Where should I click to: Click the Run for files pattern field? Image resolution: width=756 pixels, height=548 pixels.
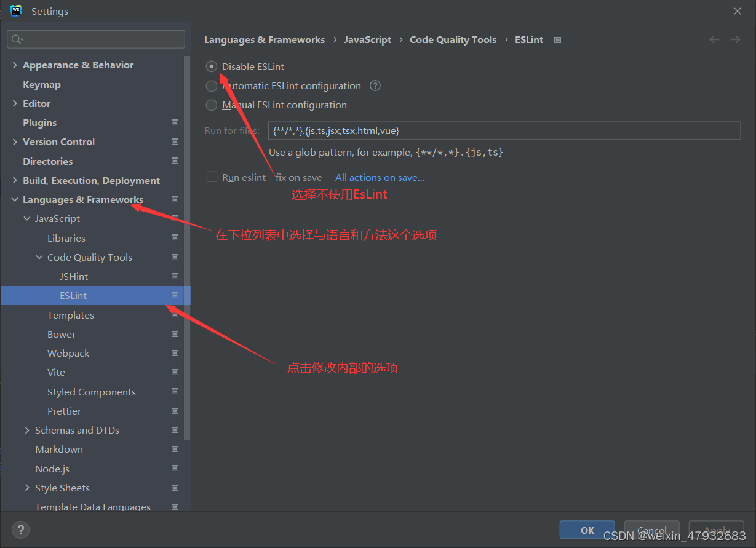tap(504, 130)
